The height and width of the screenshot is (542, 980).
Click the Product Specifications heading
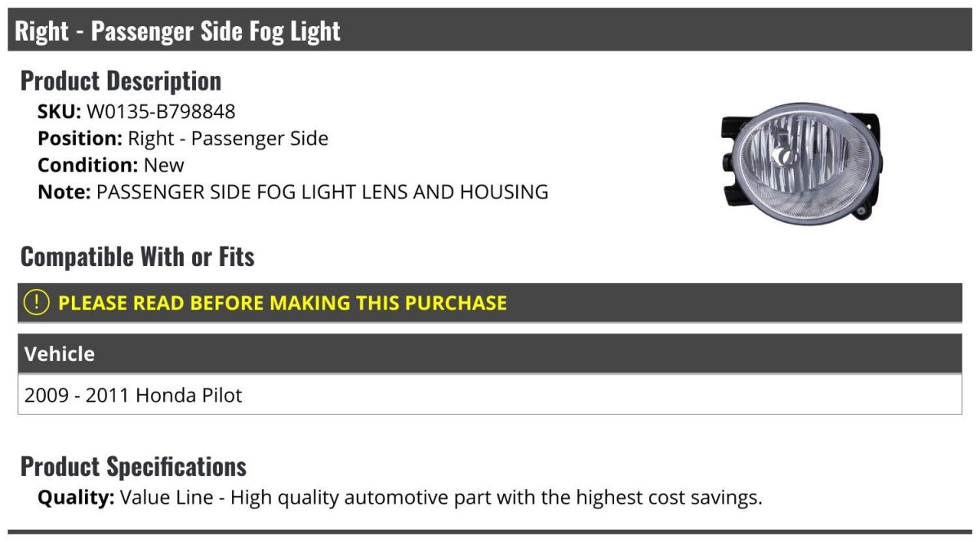tap(133, 467)
